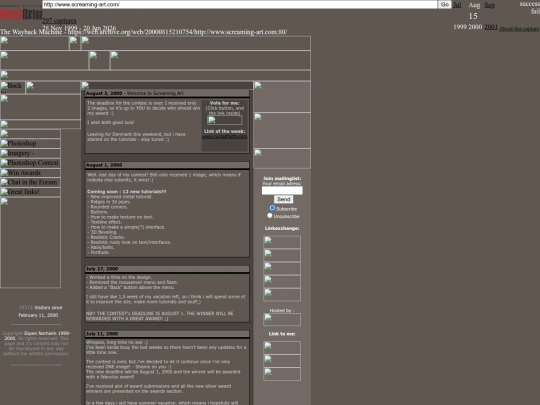This screenshot has width=540, height=405.
Task: Click the 'July 11, 2000' post heading
Action: [x=102, y=334]
